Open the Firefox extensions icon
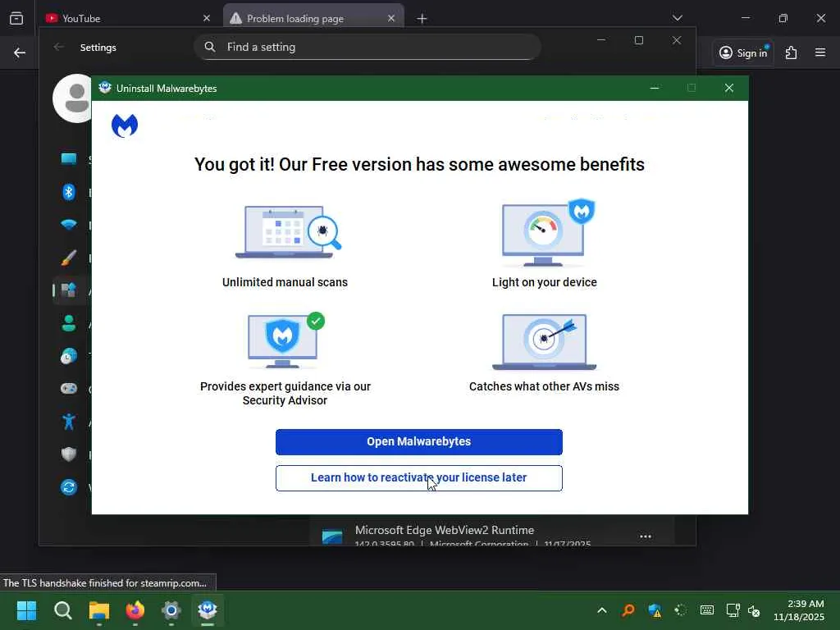This screenshot has height=630, width=840. [x=792, y=52]
